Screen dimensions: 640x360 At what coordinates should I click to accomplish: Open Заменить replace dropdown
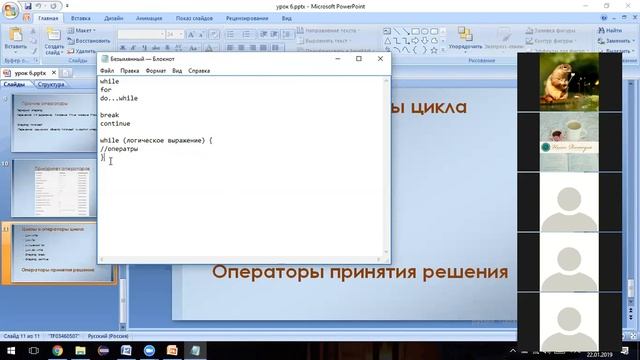(616, 41)
